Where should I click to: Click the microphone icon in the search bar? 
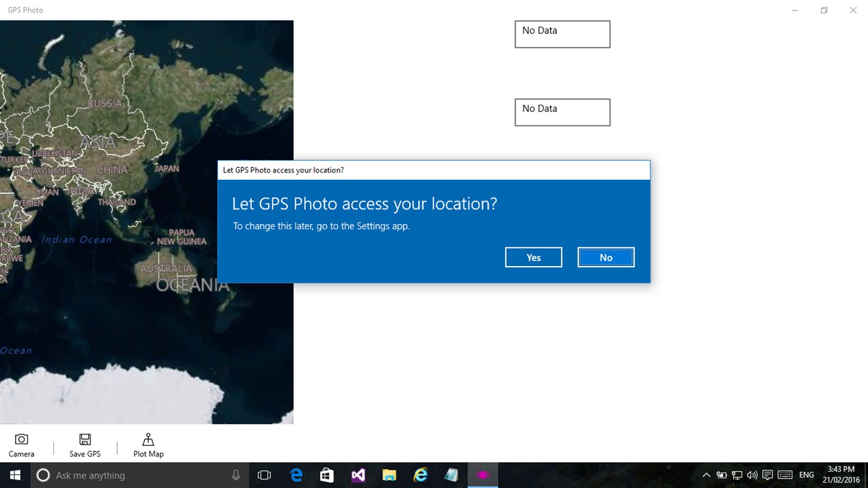[236, 475]
